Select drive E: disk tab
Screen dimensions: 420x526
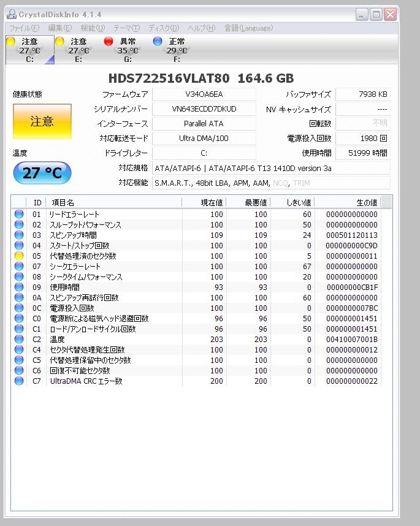click(79, 50)
